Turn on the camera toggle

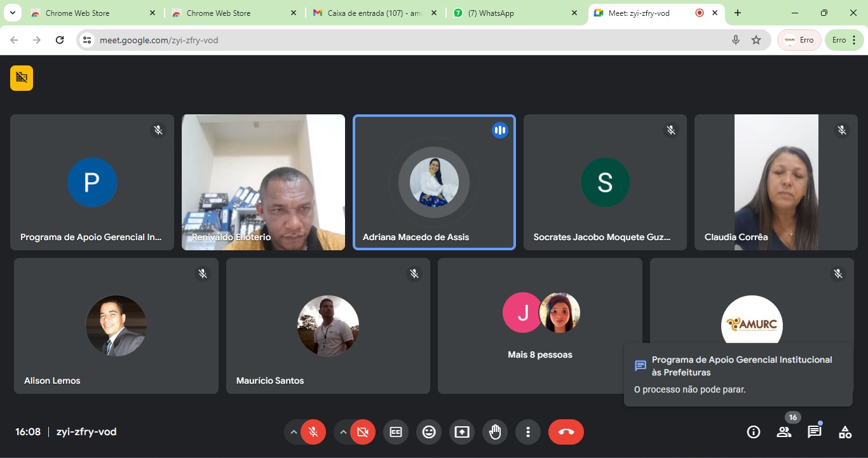[x=363, y=432]
